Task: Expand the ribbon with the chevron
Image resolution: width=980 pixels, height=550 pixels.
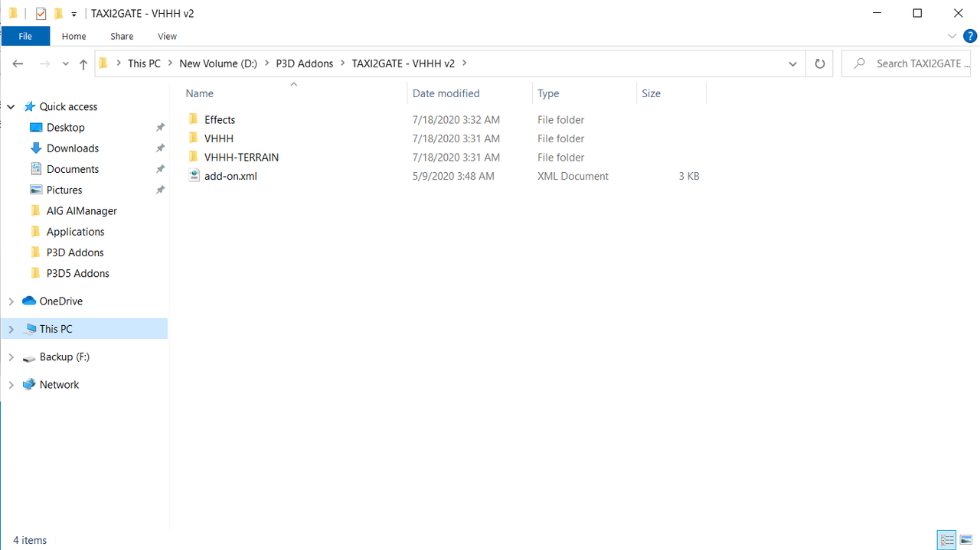Action: click(x=952, y=36)
